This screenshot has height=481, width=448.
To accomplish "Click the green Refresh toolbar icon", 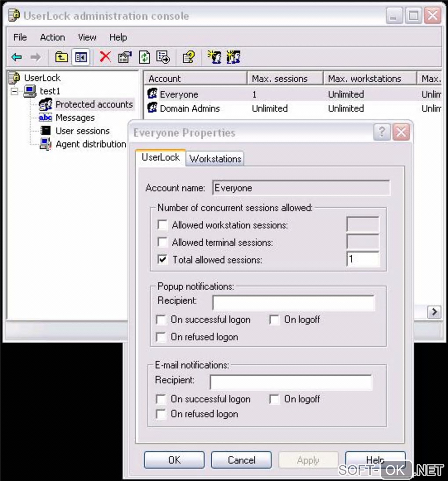I will pyautogui.click(x=145, y=57).
